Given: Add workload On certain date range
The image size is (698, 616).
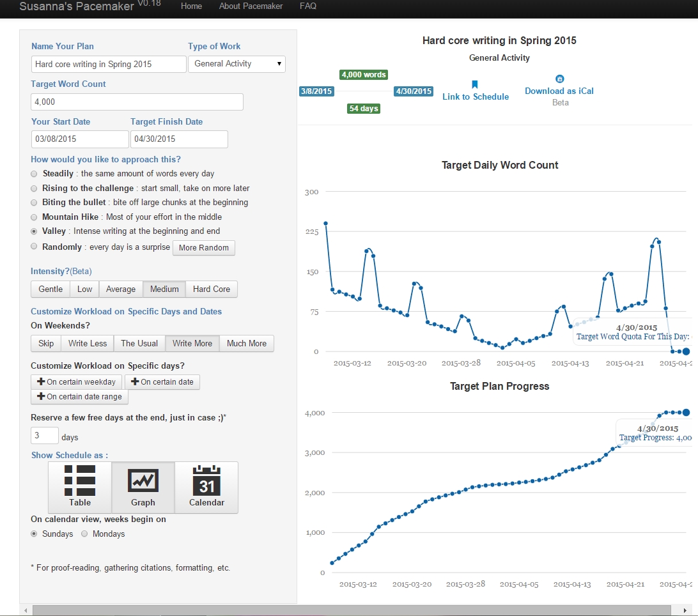Looking at the screenshot, I should coord(80,397).
